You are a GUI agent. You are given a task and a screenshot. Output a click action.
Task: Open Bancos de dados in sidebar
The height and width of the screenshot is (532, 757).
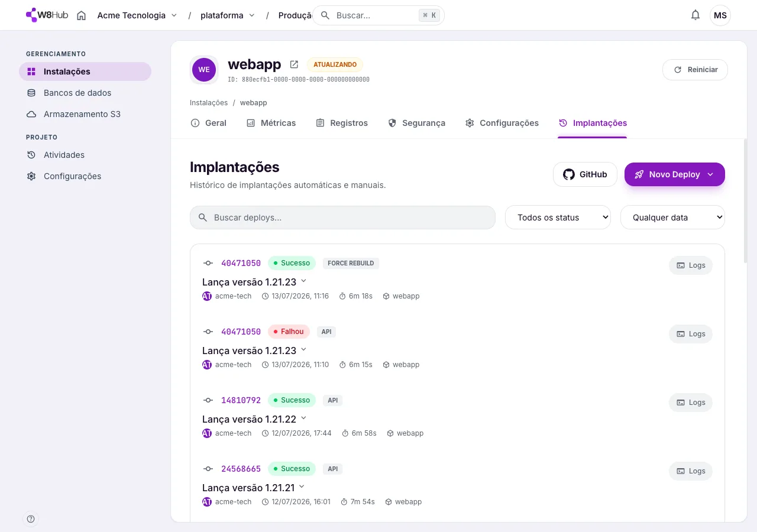tap(85, 93)
